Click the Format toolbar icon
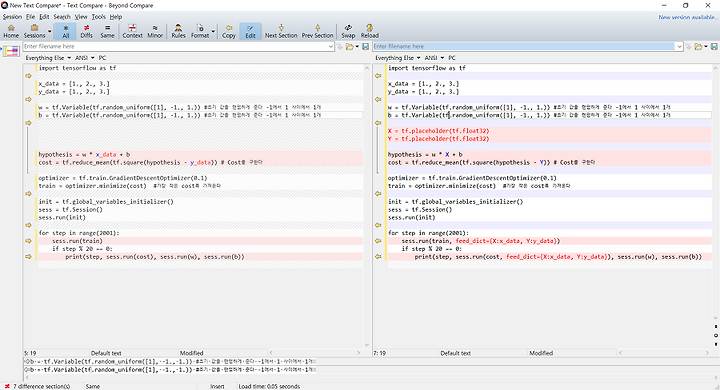 (200, 31)
